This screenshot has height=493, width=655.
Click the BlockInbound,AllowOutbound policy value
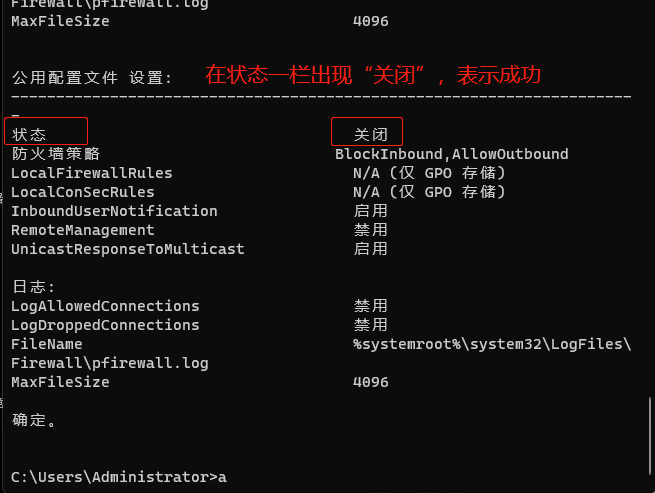tap(452, 154)
